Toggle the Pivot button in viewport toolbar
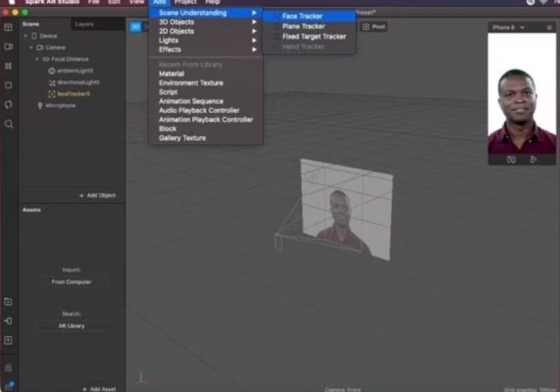The height and width of the screenshot is (392, 560). click(x=374, y=27)
